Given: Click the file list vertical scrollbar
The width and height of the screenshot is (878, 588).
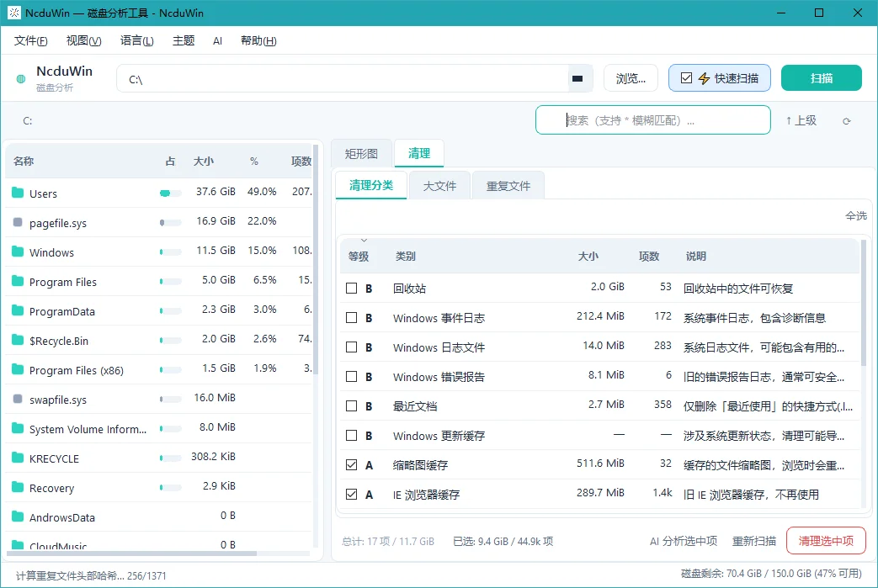Looking at the screenshot, I should (316, 260).
